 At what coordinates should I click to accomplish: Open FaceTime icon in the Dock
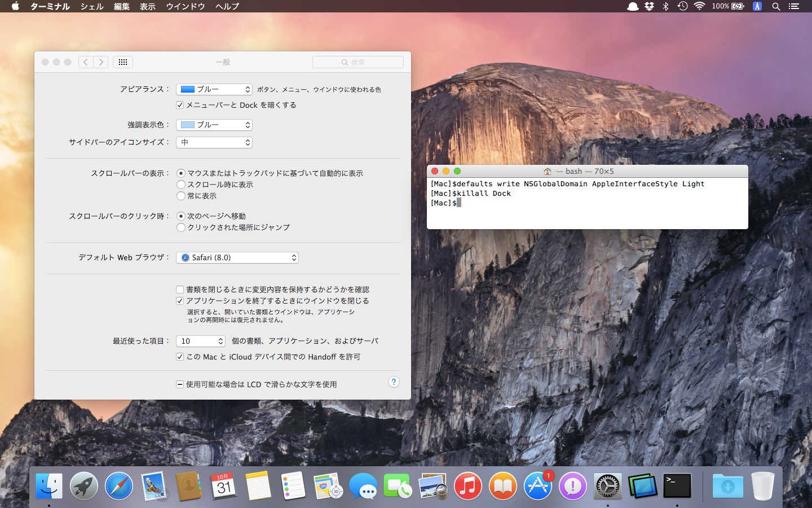[398, 486]
